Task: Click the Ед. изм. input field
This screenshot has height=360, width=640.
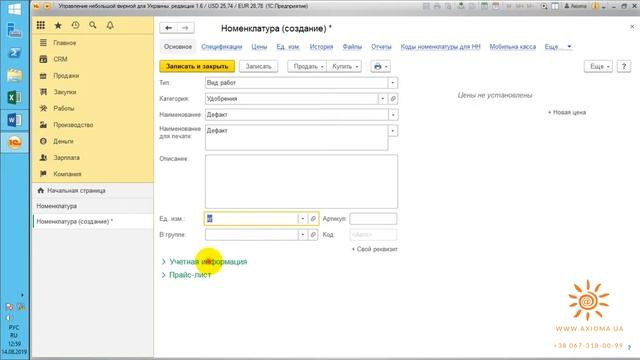Action: click(x=251, y=219)
